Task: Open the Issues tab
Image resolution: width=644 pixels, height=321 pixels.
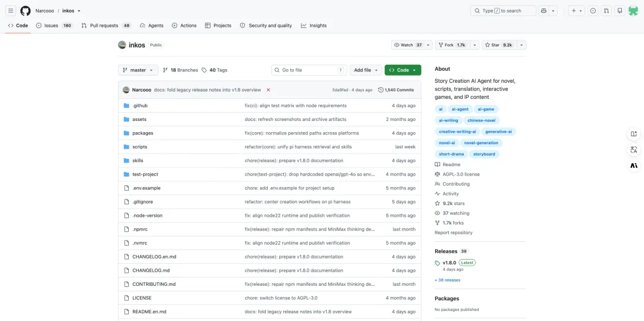Action: 54,26
